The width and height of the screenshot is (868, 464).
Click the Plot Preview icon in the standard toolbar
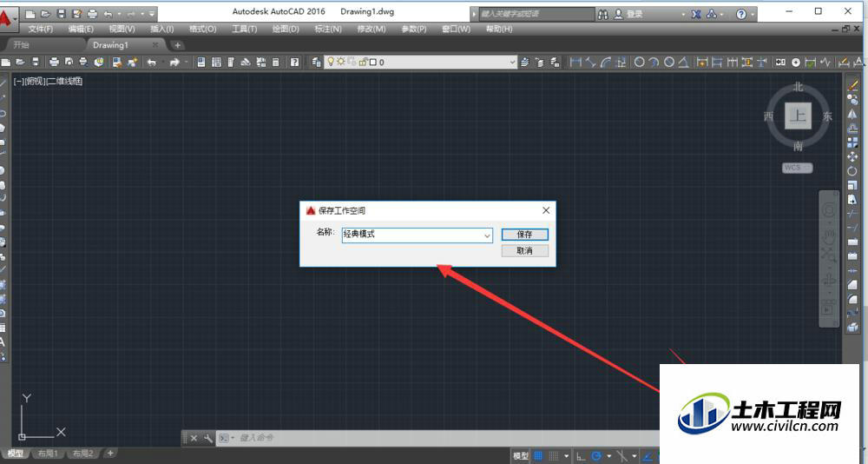tap(69, 62)
